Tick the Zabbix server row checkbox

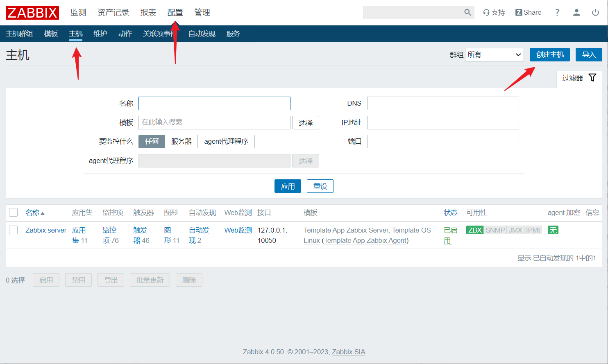tap(14, 230)
